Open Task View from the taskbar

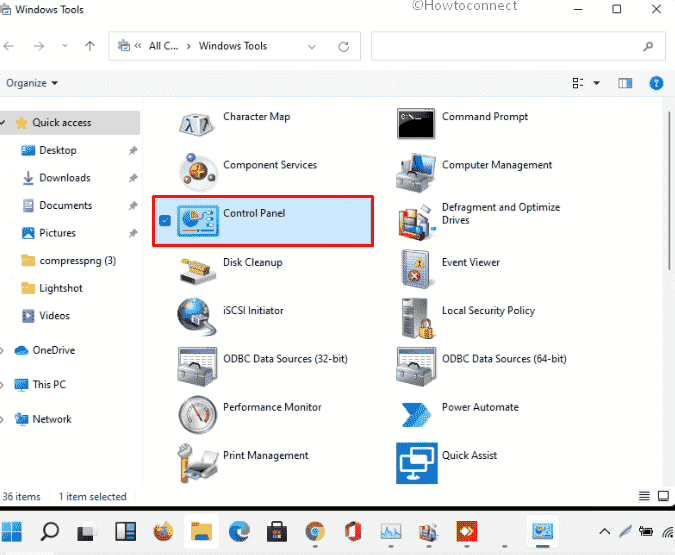[x=87, y=532]
